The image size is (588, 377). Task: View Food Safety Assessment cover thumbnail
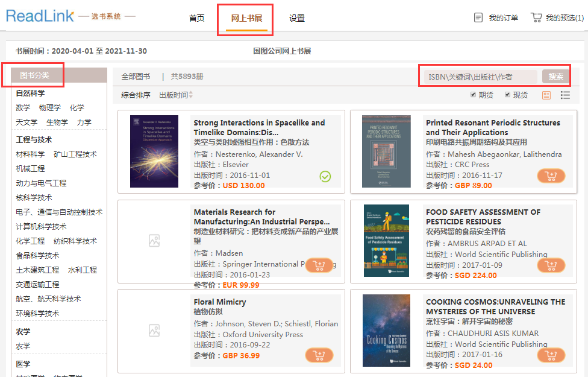386,241
